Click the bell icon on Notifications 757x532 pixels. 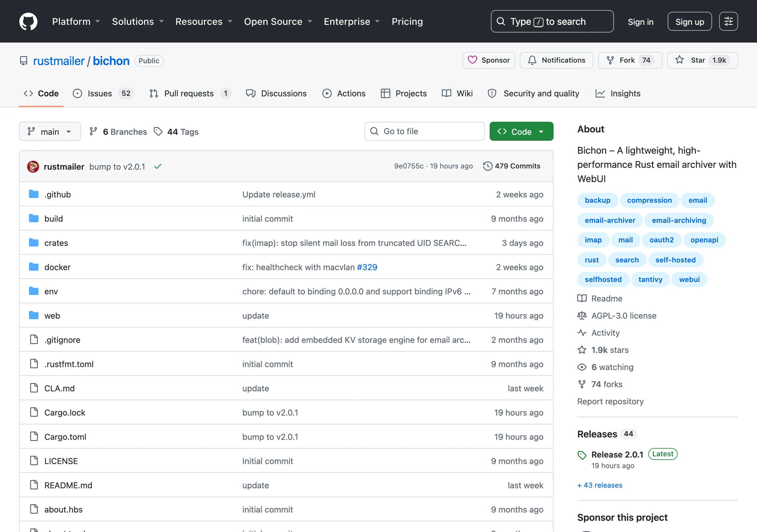(x=532, y=60)
